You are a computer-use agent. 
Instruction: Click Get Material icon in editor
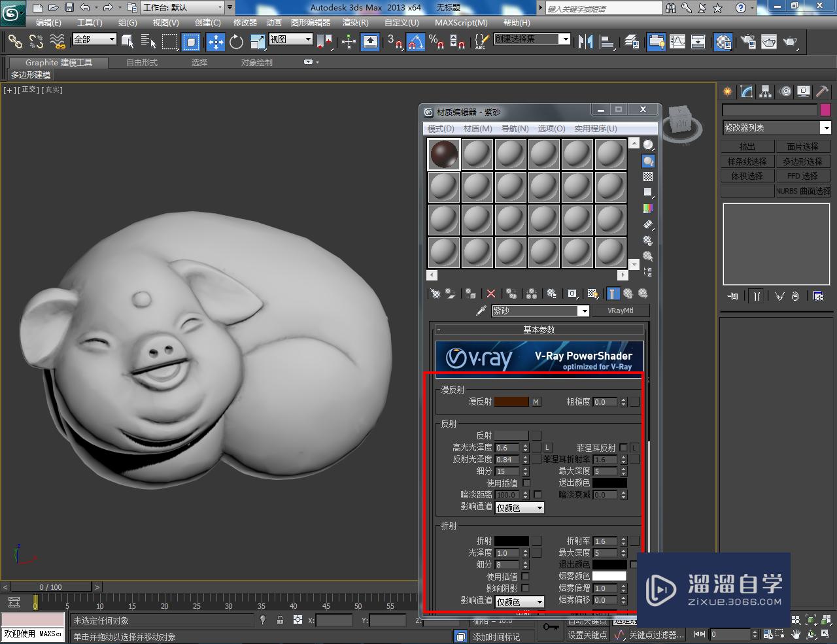click(x=436, y=294)
